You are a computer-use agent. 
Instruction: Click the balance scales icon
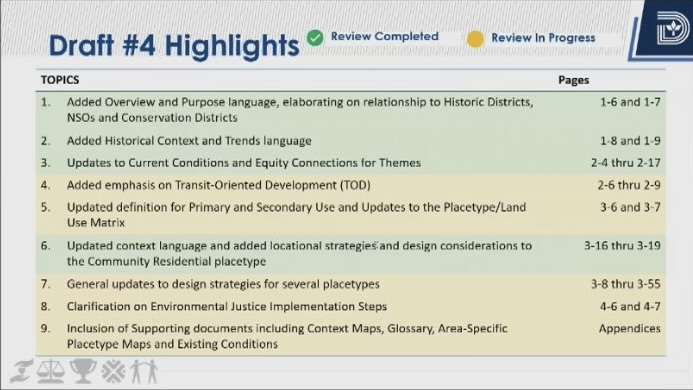point(51,371)
